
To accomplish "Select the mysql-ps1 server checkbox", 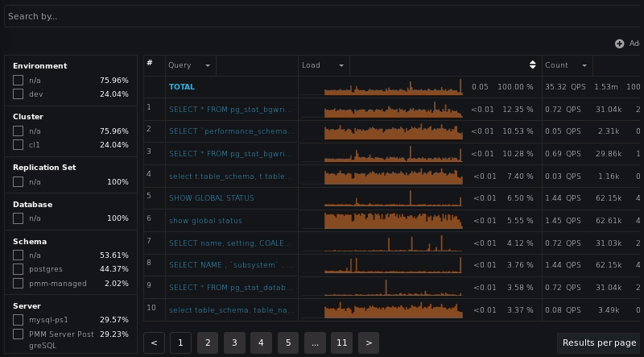I will pyautogui.click(x=18, y=320).
